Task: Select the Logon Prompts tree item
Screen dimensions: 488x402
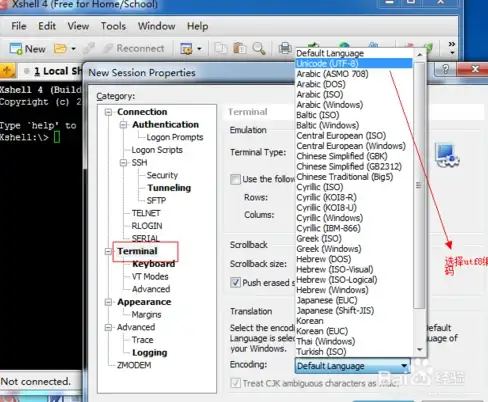Action: click(175, 137)
